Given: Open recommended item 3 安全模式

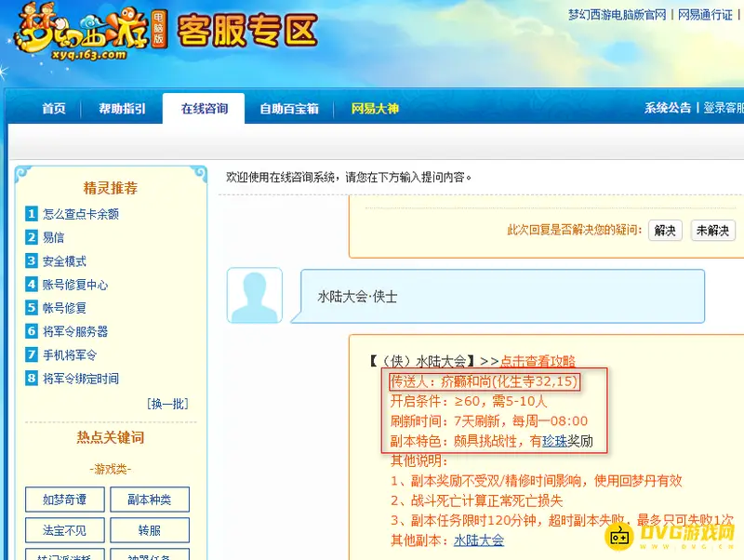Looking at the screenshot, I should coord(56,261).
